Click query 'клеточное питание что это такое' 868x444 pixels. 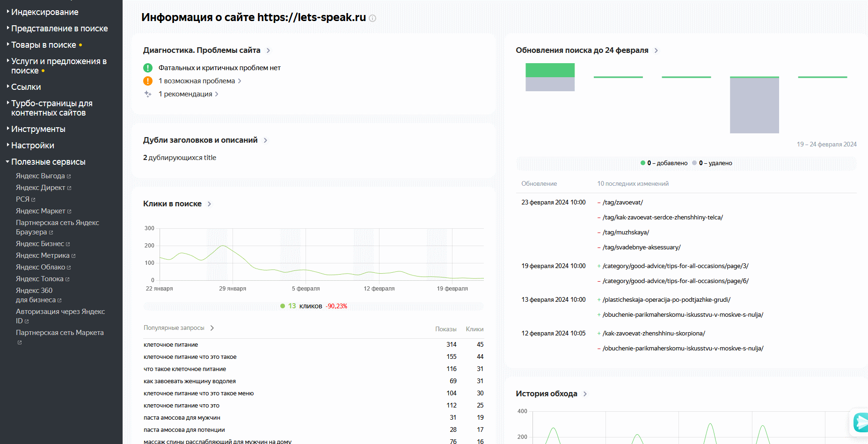(x=190, y=357)
